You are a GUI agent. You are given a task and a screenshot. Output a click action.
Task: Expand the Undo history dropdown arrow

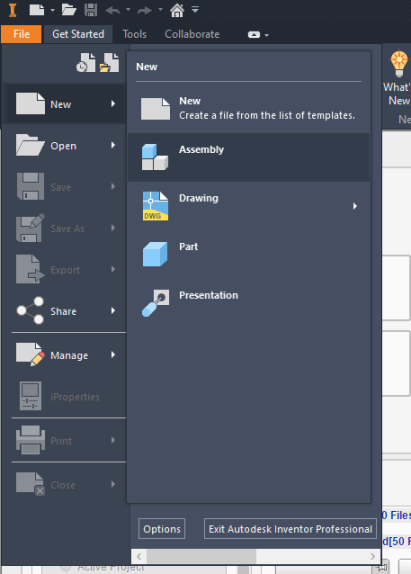(128, 9)
